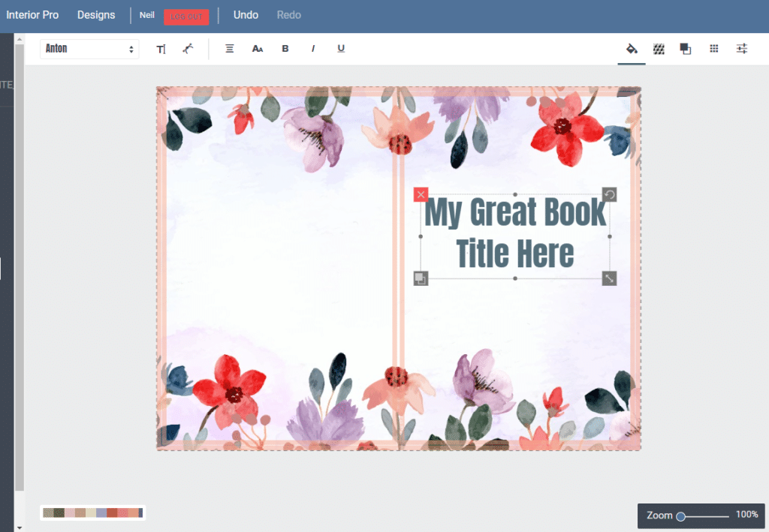Viewport: 769px width, 532px height.
Task: Open the adjustments settings icon
Action: coord(741,48)
